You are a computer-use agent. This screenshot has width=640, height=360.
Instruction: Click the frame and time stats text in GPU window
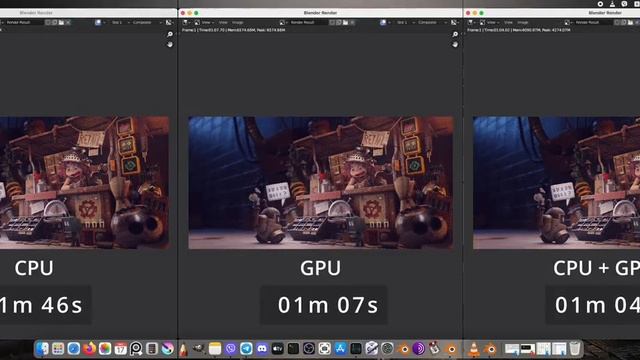[x=233, y=30]
